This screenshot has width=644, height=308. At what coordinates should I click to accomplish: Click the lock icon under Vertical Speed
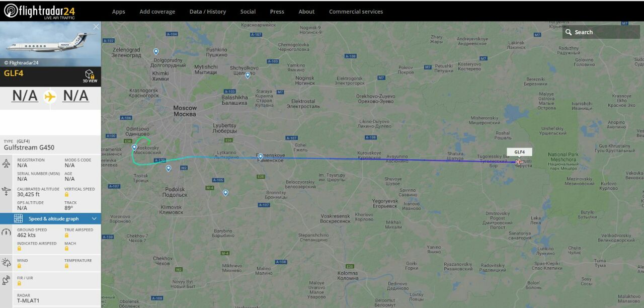[x=67, y=195]
